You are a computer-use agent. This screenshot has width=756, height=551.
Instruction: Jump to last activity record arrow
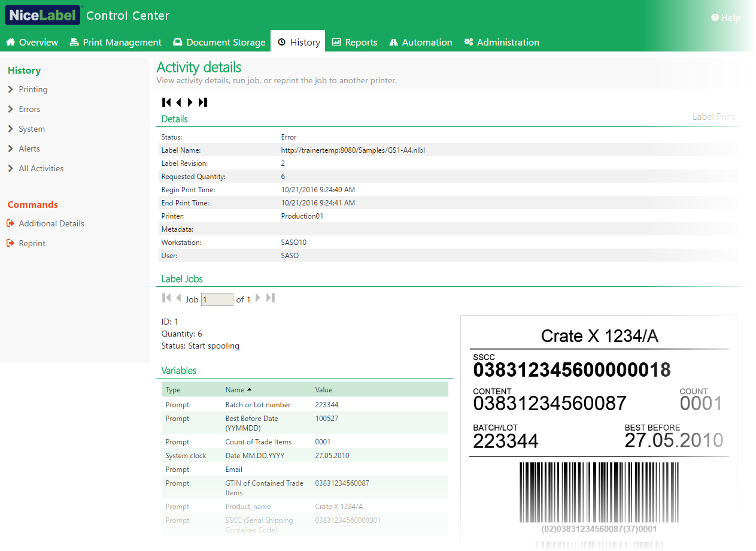(203, 102)
